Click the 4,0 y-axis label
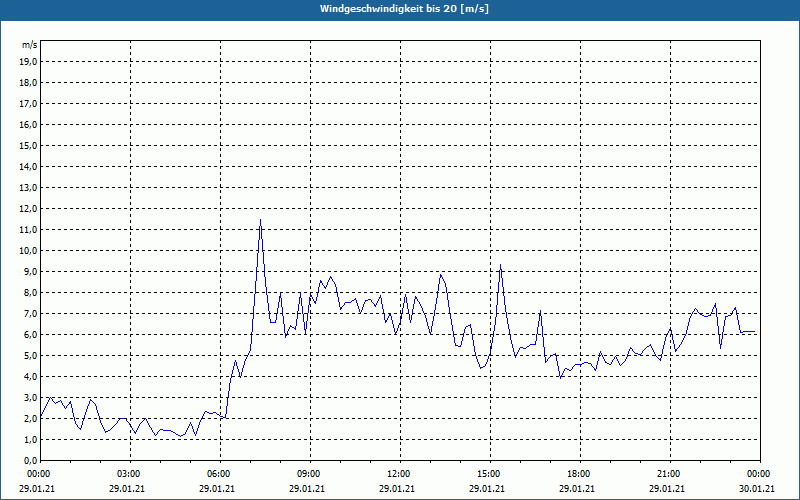 point(30,376)
